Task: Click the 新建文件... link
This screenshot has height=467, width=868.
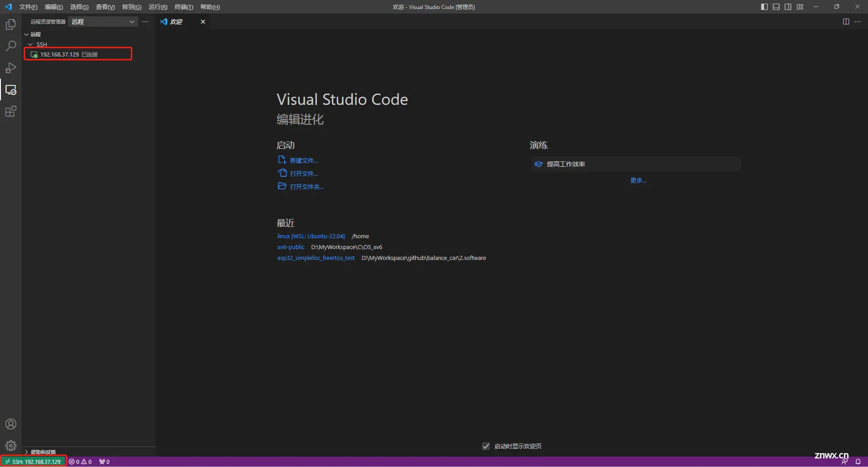Action: 304,160
